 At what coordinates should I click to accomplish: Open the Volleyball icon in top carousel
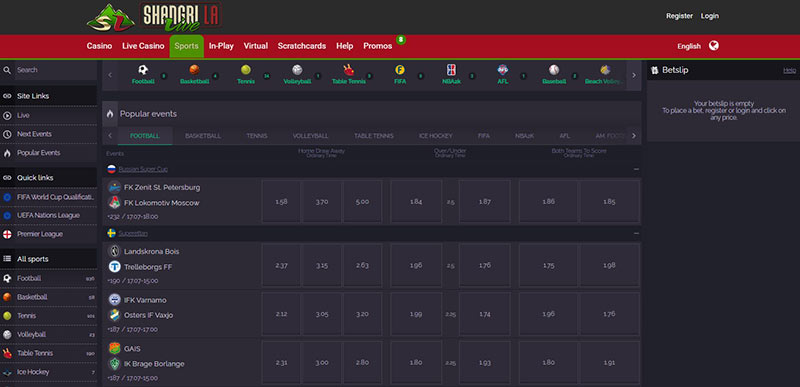pos(297,70)
